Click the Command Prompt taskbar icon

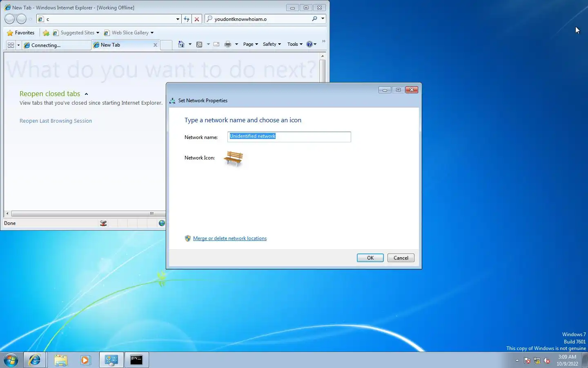[136, 360]
